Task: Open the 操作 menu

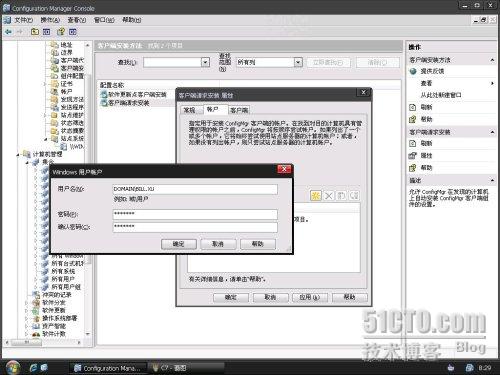Action: 50,20
